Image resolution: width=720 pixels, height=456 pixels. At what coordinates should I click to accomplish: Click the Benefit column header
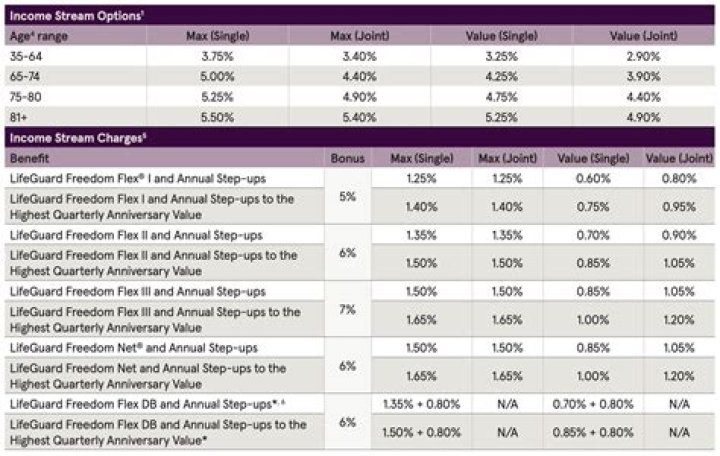(29, 158)
